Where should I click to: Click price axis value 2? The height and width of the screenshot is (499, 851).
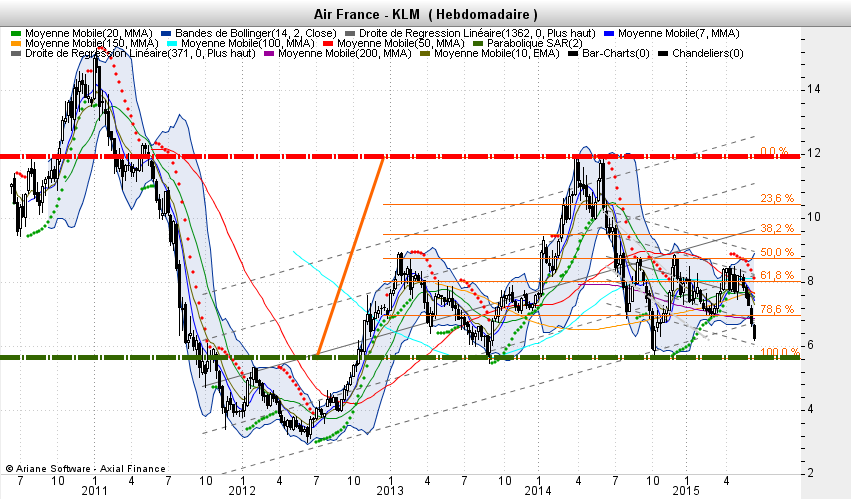click(810, 473)
